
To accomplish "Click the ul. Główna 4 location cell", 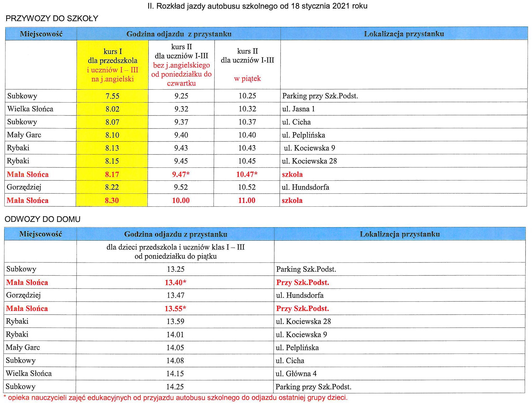I will [x=296, y=374].
